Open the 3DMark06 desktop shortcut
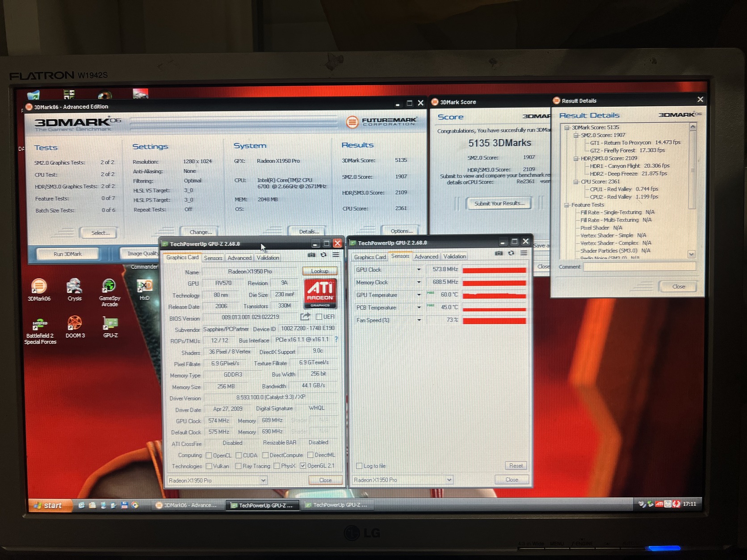The width and height of the screenshot is (747, 560). click(x=39, y=289)
